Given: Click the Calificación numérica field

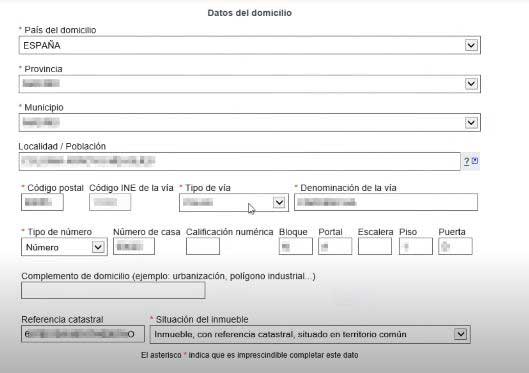Looking at the screenshot, I should pos(203,246).
